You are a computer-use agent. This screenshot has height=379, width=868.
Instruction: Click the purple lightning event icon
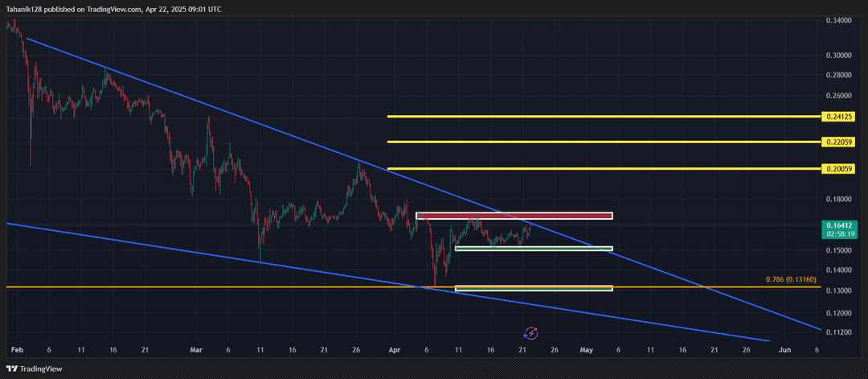pos(531,332)
